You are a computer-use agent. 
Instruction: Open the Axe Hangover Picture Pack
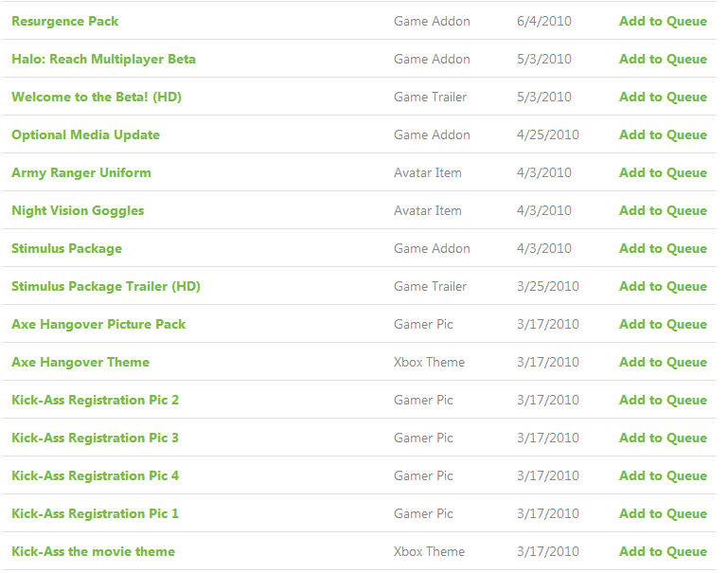[x=98, y=324]
